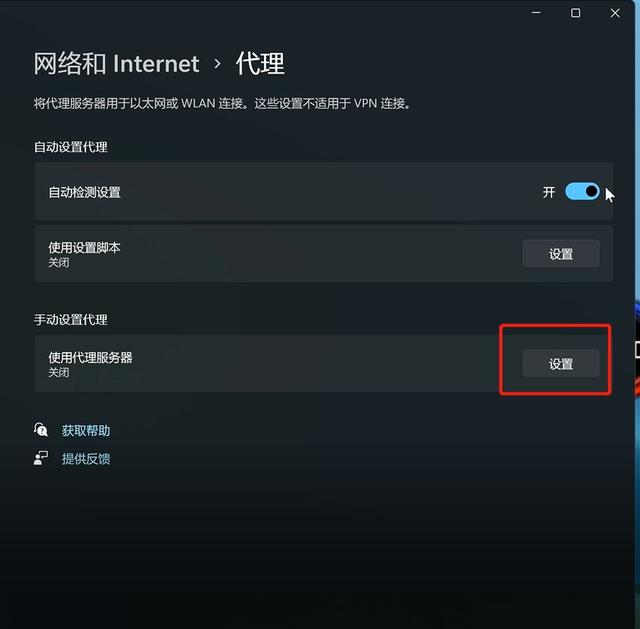
Task: Open 设置 for 使用代理服务器
Action: pyautogui.click(x=561, y=363)
